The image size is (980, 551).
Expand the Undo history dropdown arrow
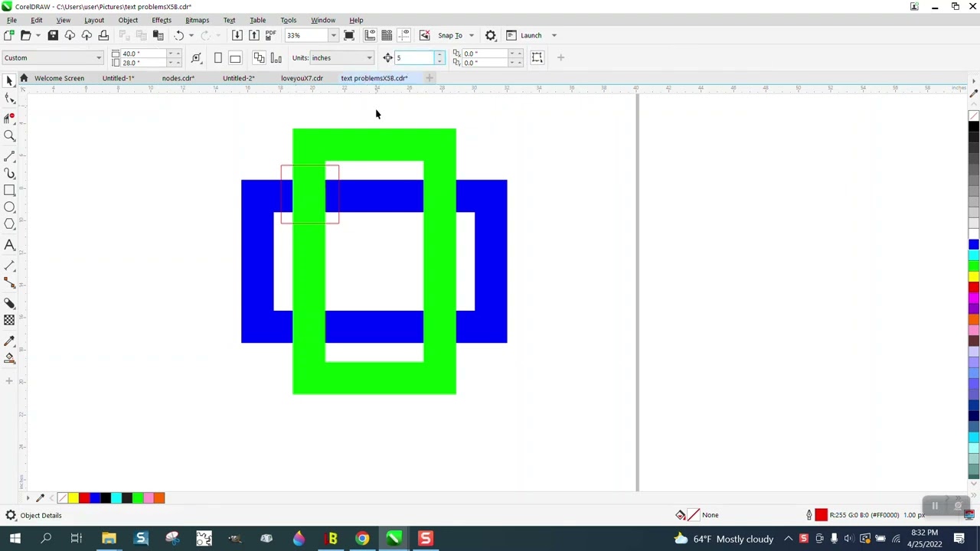[191, 35]
